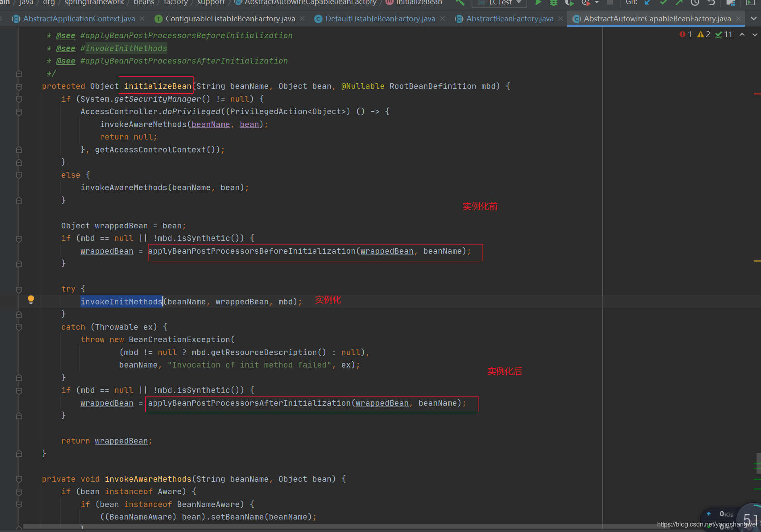Collapse the doPrivileged lambda fold marker
This screenshot has width=761, height=532.
pos(19,112)
